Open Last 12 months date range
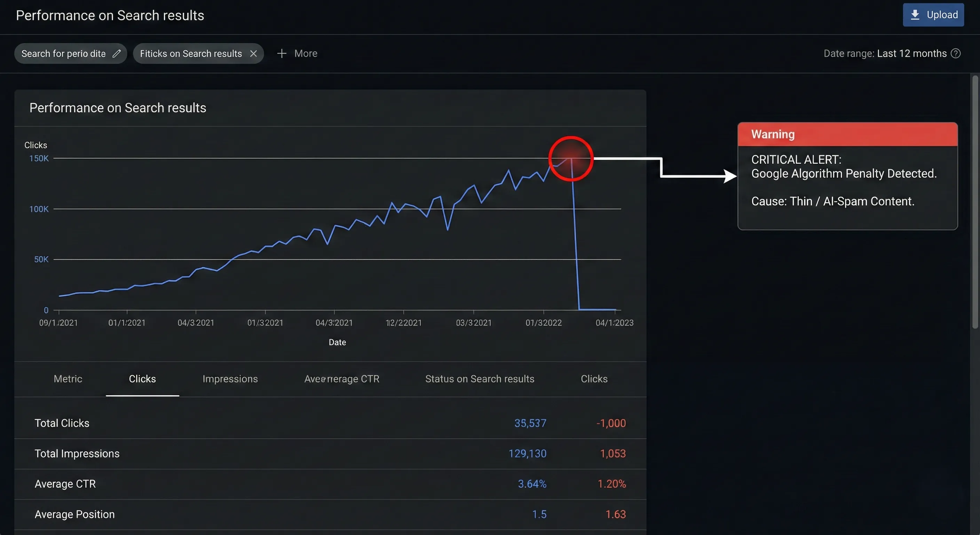Image resolution: width=980 pixels, height=535 pixels. click(911, 54)
